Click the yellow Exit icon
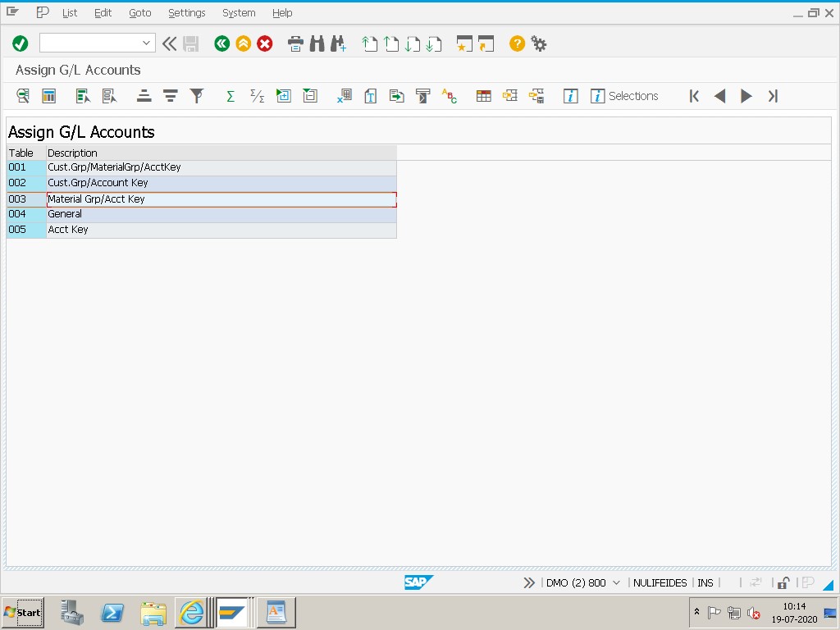840x630 pixels. pos(243,43)
